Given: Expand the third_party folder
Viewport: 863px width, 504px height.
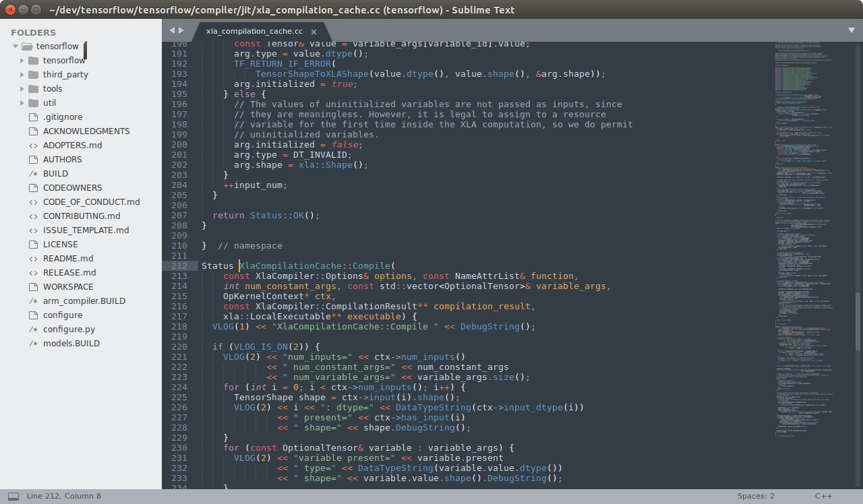Looking at the screenshot, I should click(x=21, y=74).
